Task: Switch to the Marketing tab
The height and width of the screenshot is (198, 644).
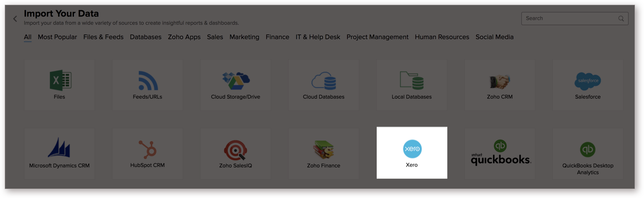Action: pyautogui.click(x=244, y=37)
